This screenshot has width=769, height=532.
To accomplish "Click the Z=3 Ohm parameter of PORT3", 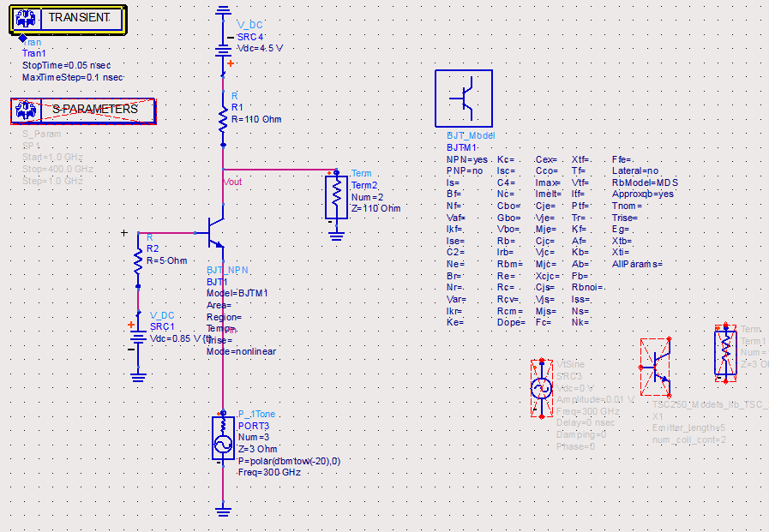I will point(257,449).
